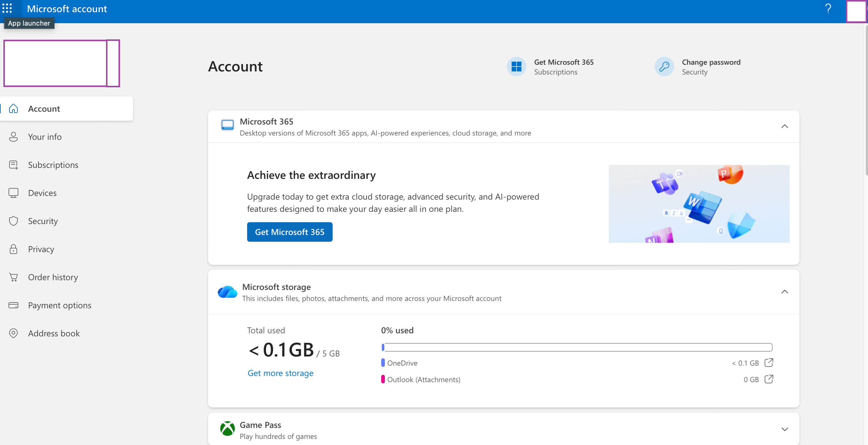Click the Security shield icon
The height and width of the screenshot is (445, 868).
(x=13, y=221)
